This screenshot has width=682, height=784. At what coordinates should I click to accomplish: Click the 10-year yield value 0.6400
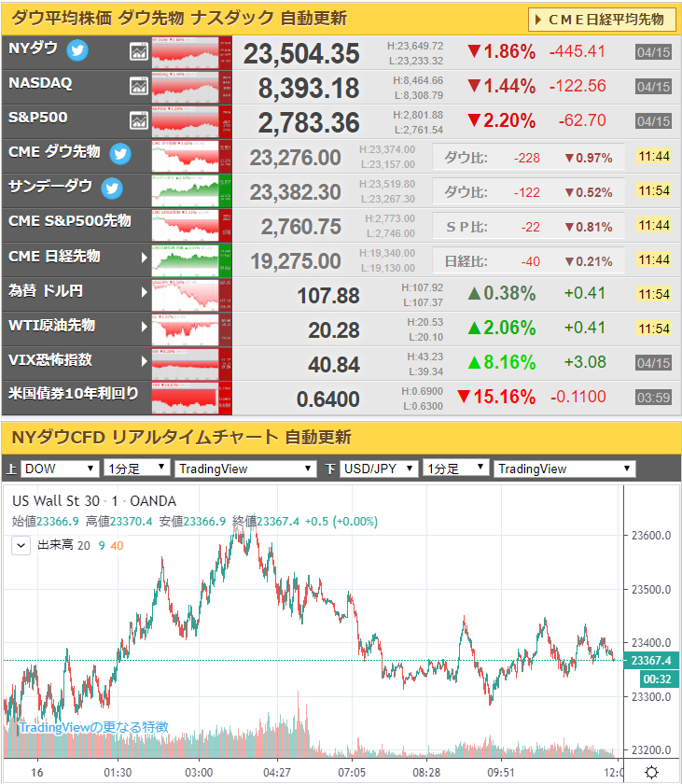[327, 399]
